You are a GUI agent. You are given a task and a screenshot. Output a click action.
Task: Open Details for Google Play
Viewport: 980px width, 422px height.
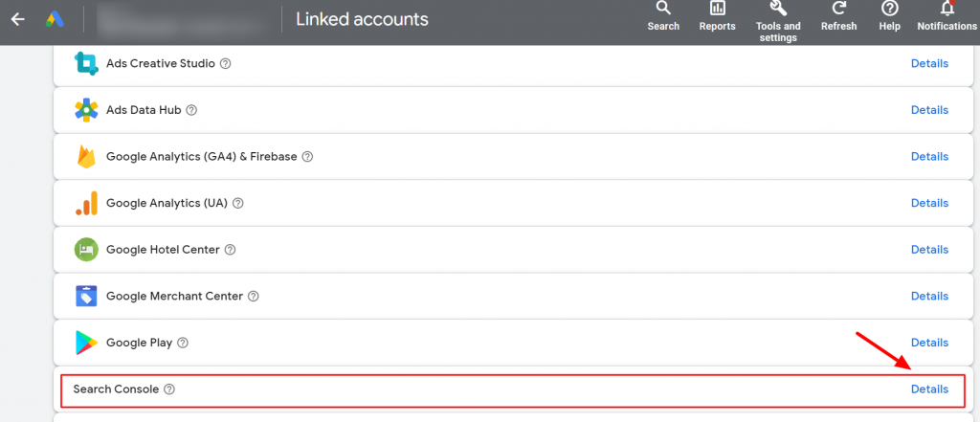929,343
